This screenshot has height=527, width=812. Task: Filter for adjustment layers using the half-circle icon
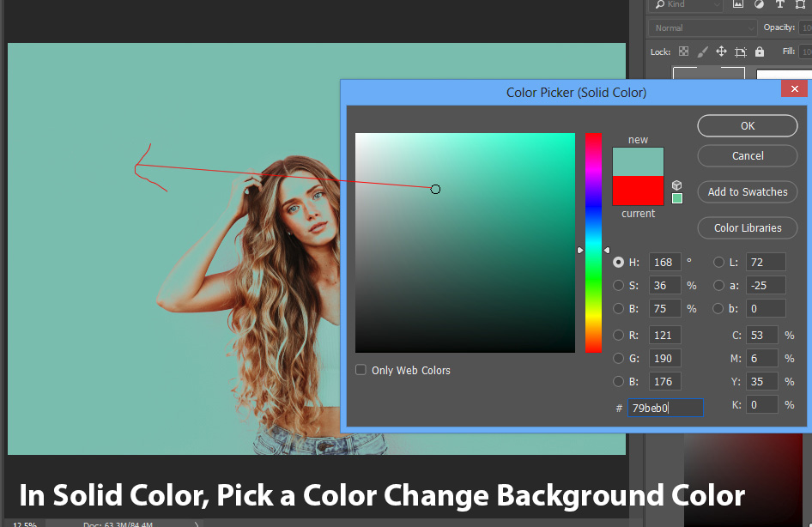759,4
